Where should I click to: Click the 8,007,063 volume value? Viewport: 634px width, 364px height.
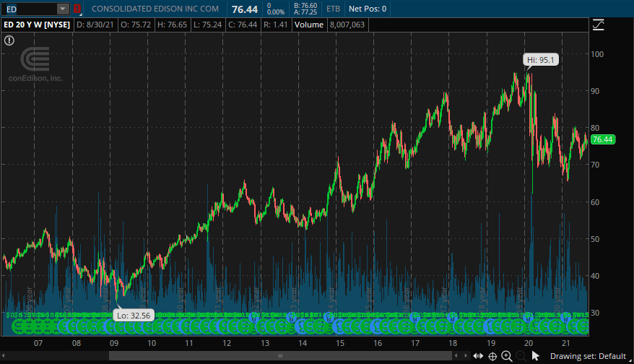click(x=347, y=25)
